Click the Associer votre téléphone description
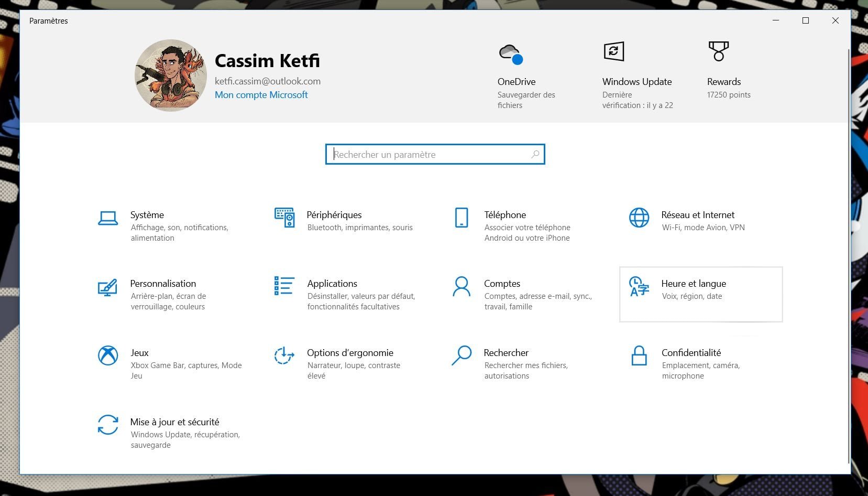The image size is (868, 496). point(527,233)
